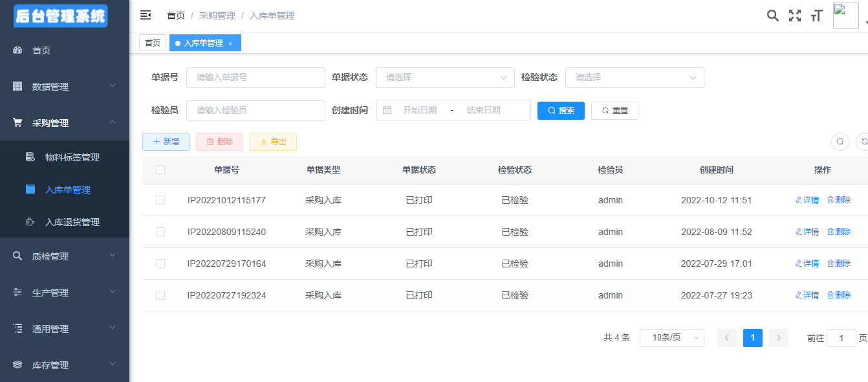The image size is (868, 382).
Task: Open 入库退货管理 in the sidebar
Action: tap(72, 222)
